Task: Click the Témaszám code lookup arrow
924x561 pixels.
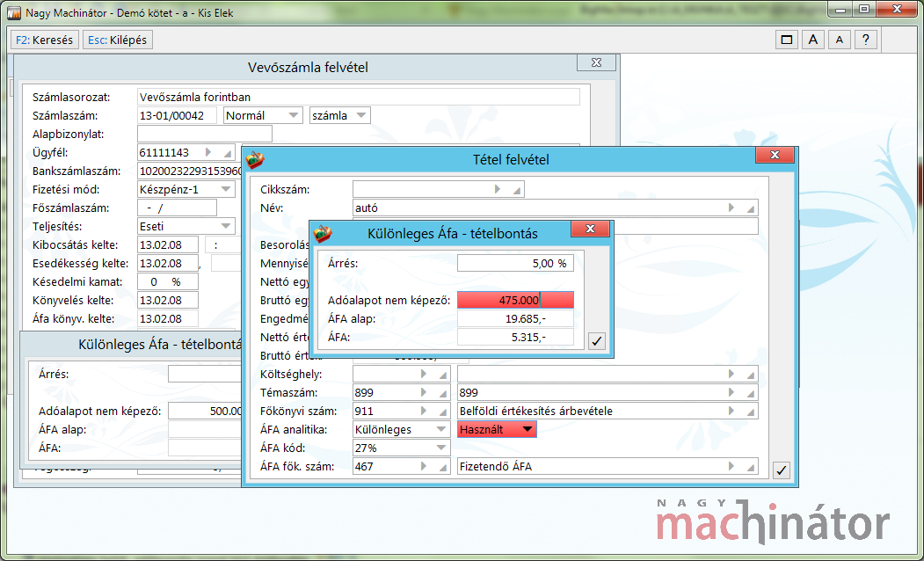Action: tap(423, 392)
